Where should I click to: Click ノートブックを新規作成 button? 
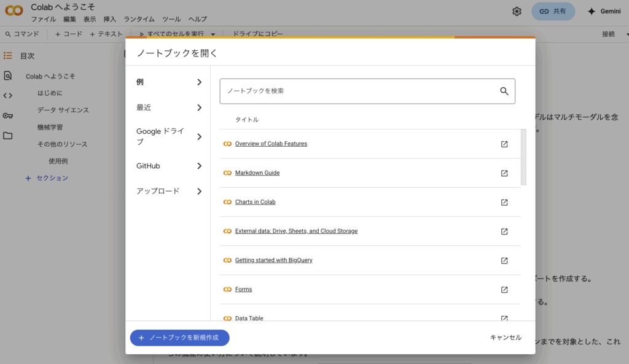[x=180, y=338]
